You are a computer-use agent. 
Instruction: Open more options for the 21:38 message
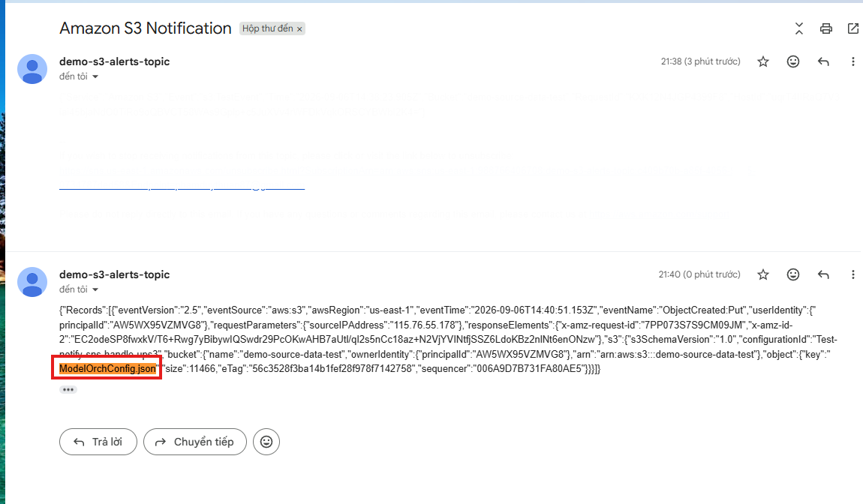853,61
